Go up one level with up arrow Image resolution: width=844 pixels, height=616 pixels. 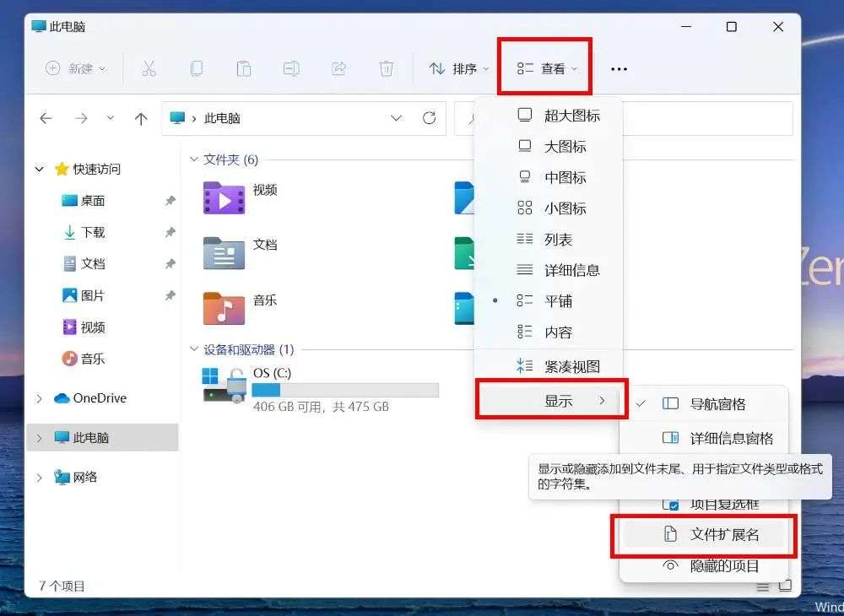pos(141,118)
